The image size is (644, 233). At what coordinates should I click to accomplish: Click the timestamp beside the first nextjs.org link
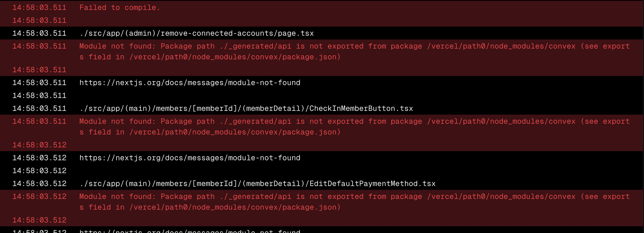[39, 83]
